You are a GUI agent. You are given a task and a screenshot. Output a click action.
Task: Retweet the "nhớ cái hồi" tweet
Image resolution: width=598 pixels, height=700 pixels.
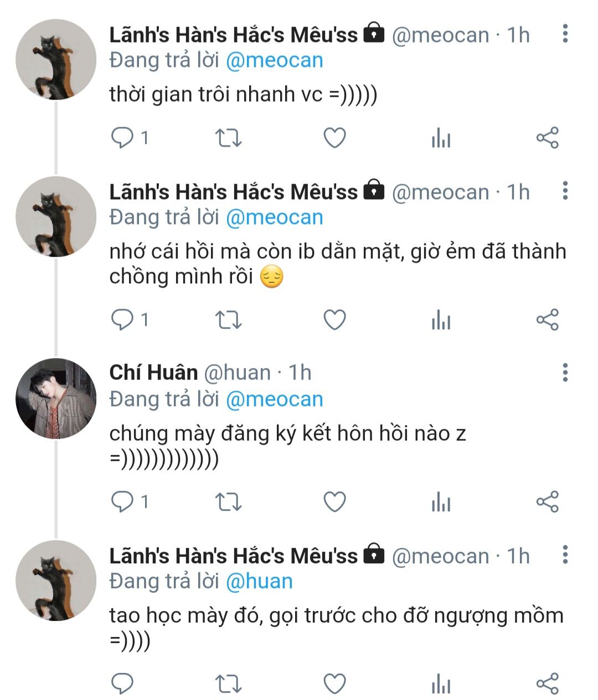click(x=228, y=320)
